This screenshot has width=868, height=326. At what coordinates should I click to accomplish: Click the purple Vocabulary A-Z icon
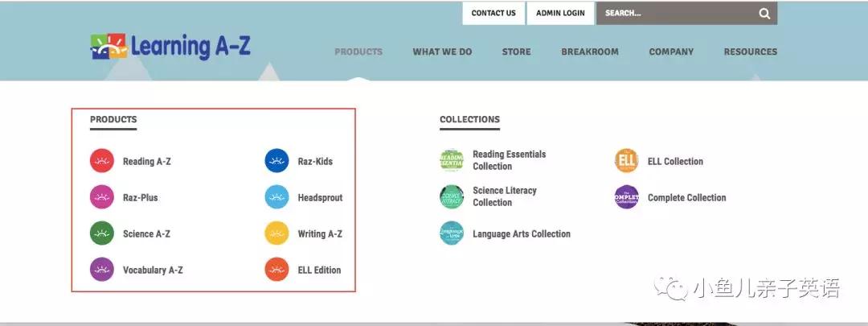102,270
